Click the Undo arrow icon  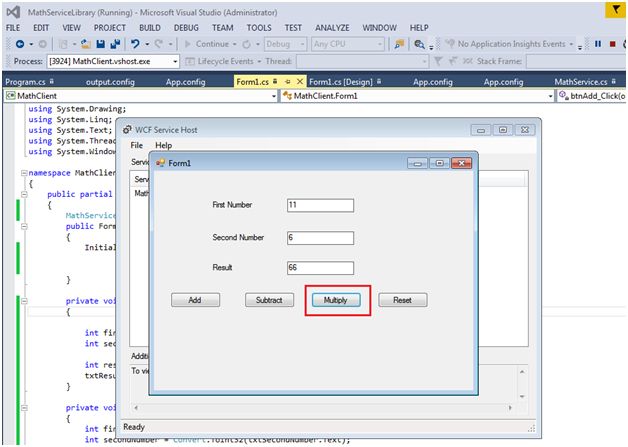[135, 44]
